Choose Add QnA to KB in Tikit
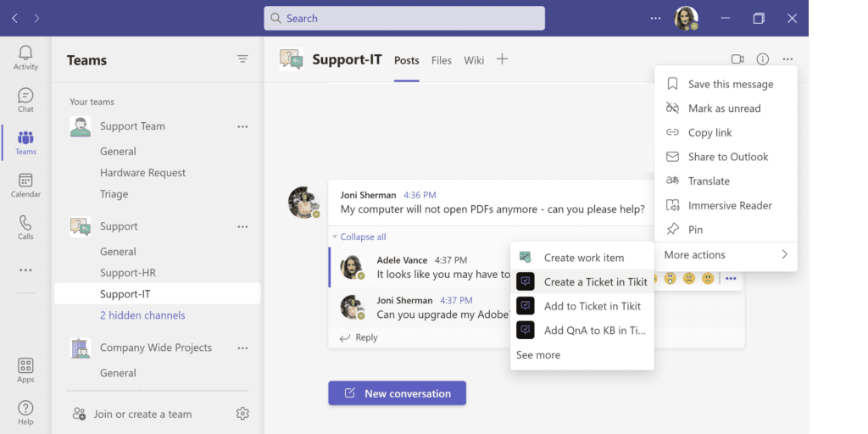This screenshot has height=434, width=868. tap(581, 331)
